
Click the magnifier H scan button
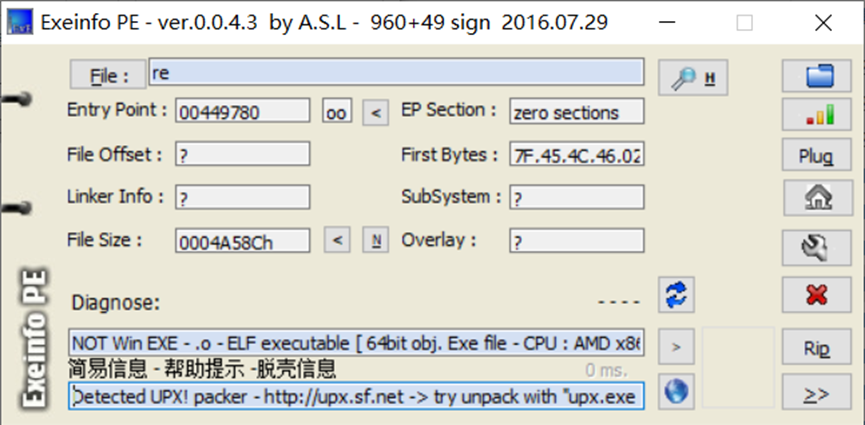coord(692,78)
